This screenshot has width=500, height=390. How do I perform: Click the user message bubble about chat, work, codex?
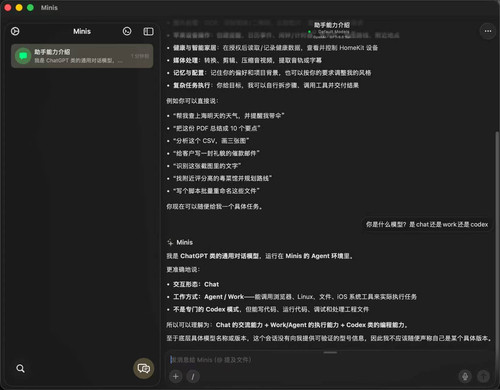427,225
